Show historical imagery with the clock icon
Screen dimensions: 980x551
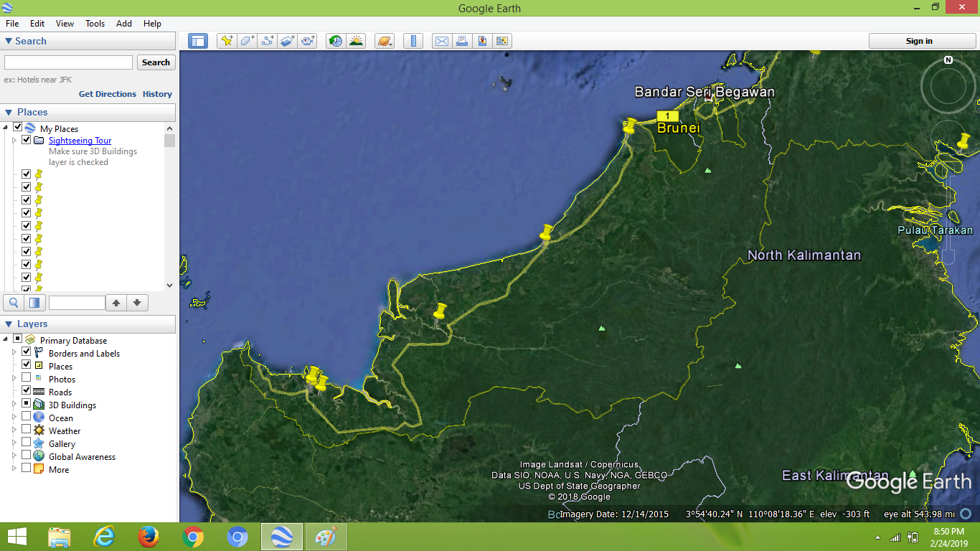click(336, 41)
